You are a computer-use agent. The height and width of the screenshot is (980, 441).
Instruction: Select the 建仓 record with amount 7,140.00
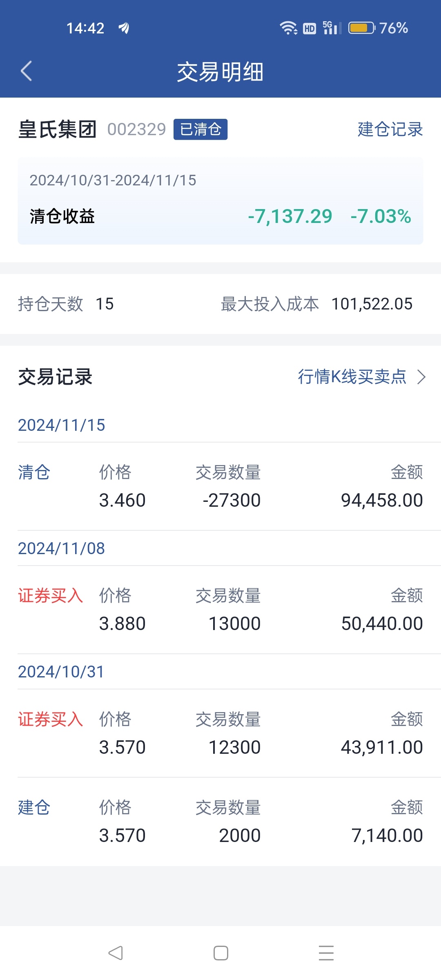tap(220, 822)
